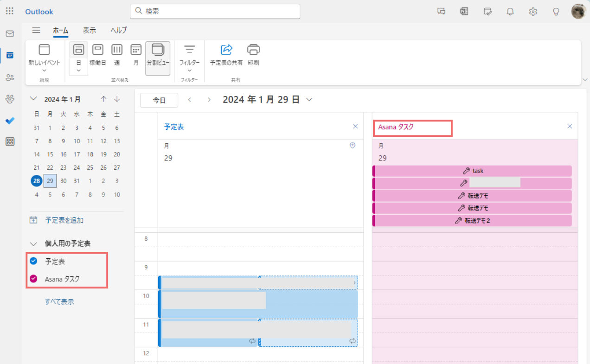This screenshot has width=590, height=364.
Task: Add a calendar (予定表を追加)
Action: tap(57, 220)
